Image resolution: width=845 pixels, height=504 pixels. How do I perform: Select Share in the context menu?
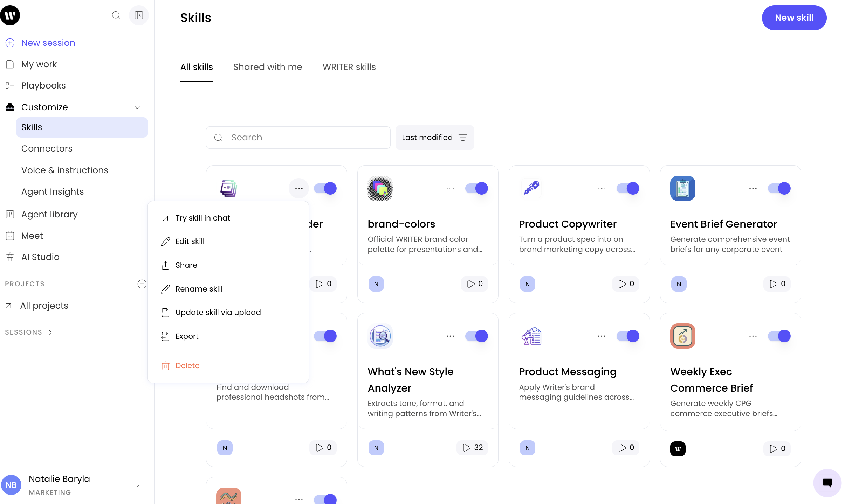[x=228, y=265]
